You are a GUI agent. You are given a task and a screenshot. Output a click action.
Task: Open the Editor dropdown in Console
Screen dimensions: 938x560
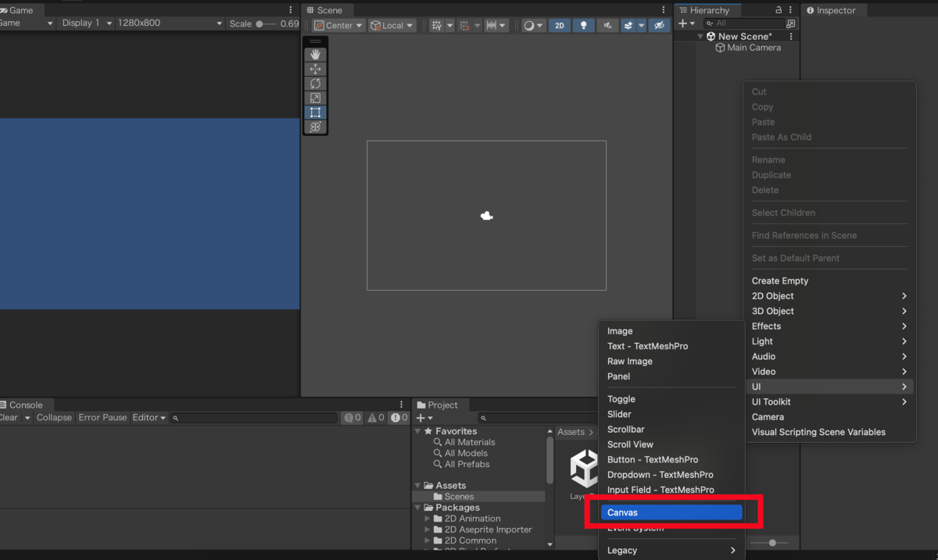[x=149, y=418]
